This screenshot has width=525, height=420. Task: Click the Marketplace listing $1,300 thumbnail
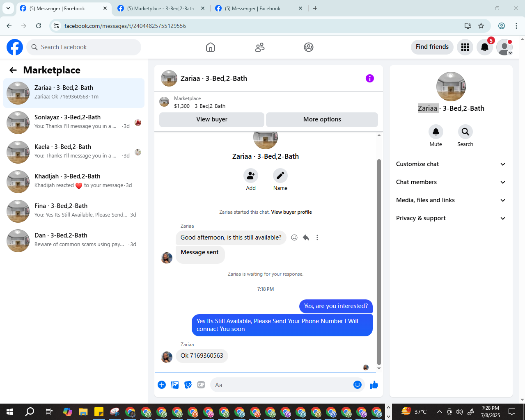coord(164,102)
